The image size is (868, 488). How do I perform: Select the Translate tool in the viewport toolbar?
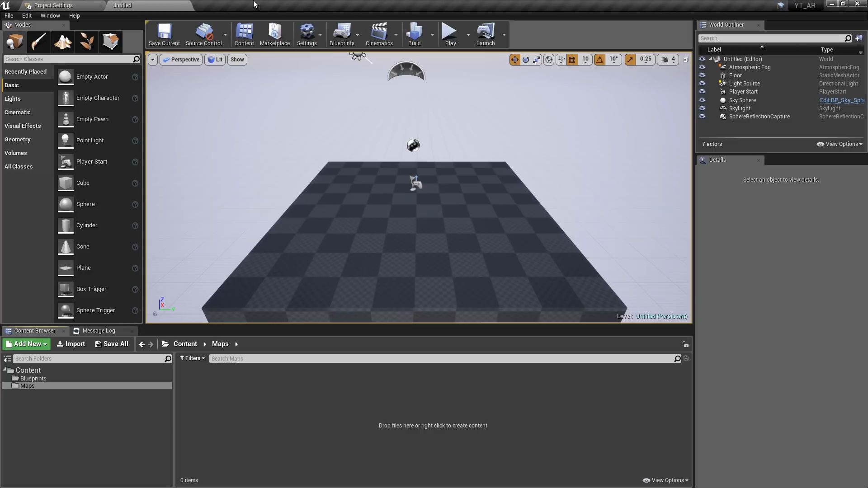515,59
